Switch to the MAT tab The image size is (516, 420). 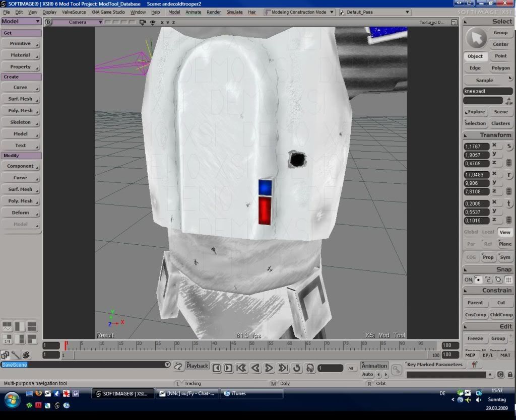pyautogui.click(x=505, y=355)
